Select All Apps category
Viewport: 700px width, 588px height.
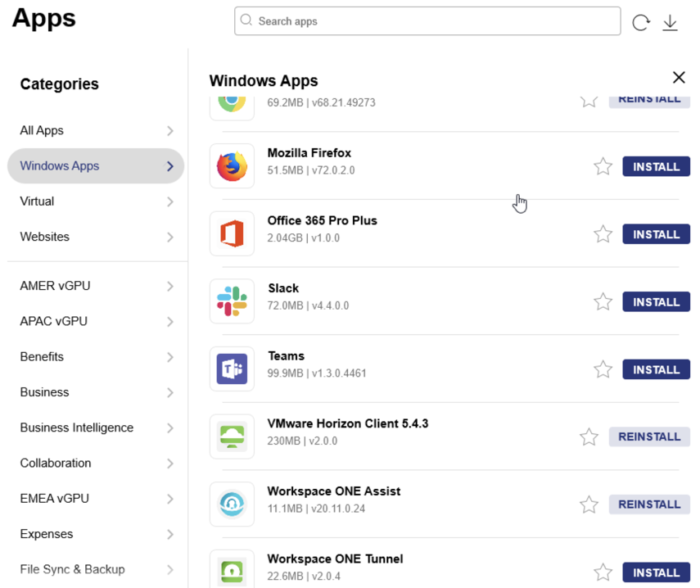coord(42,131)
